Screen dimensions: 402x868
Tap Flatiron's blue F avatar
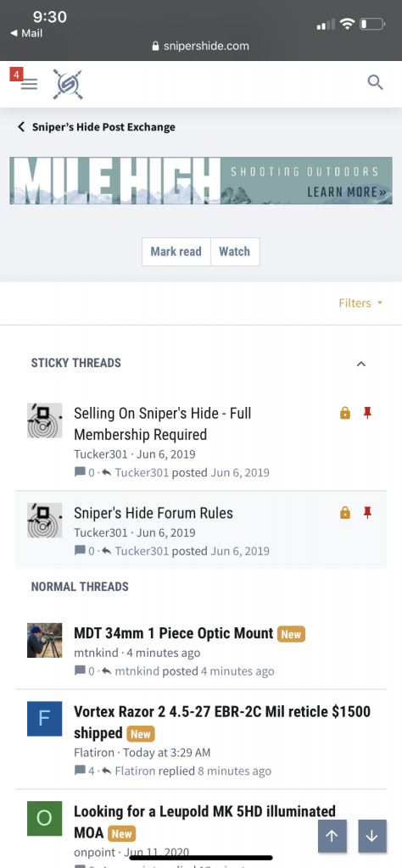(44, 719)
